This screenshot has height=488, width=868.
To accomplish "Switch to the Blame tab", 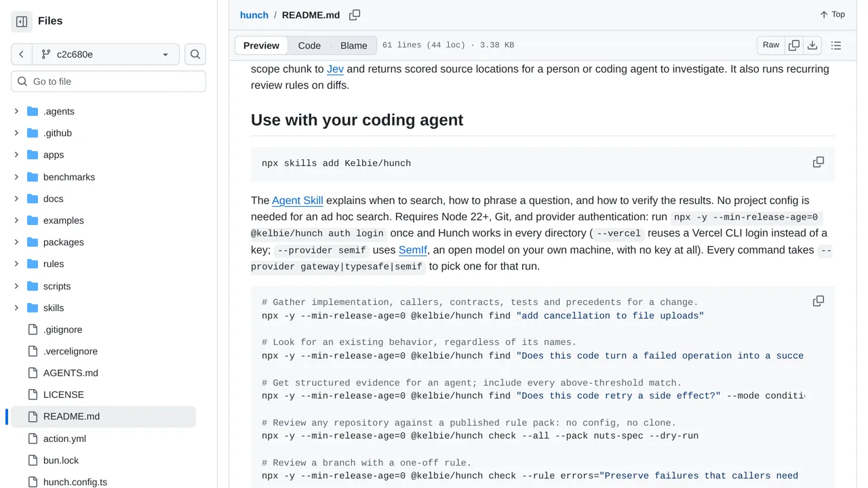I will point(354,45).
